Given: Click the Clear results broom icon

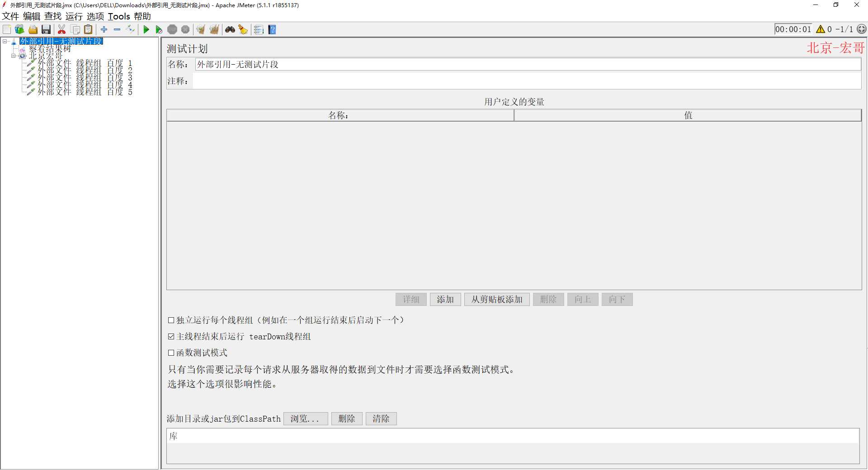Looking at the screenshot, I should (200, 29).
